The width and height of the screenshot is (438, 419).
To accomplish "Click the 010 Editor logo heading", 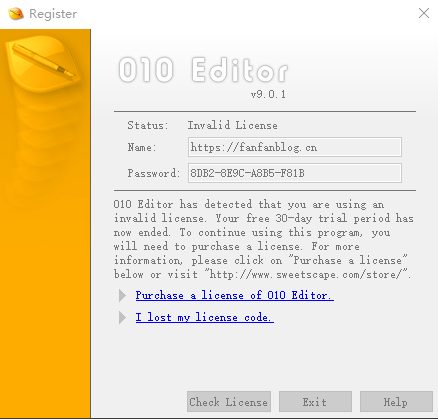I will point(203,69).
